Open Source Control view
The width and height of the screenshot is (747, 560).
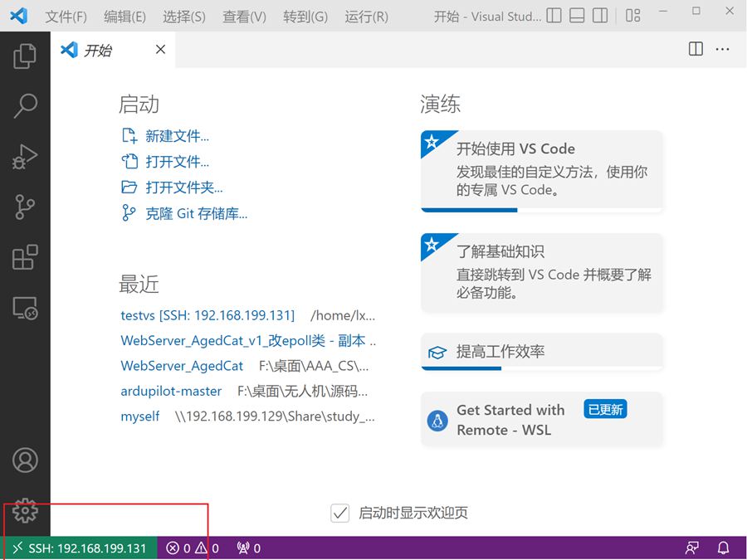point(25,207)
